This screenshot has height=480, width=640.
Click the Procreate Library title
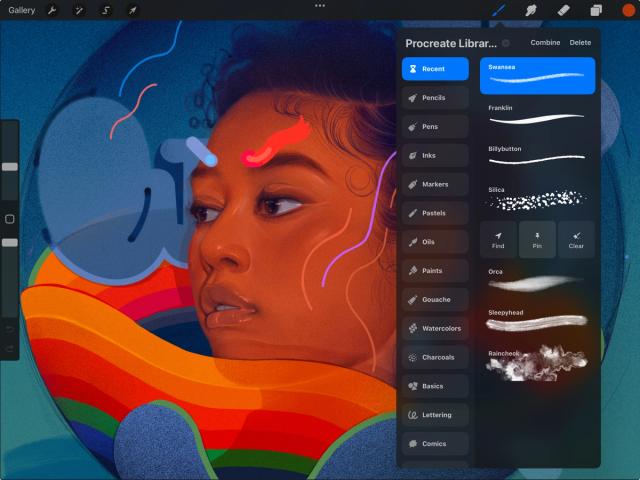click(x=451, y=43)
